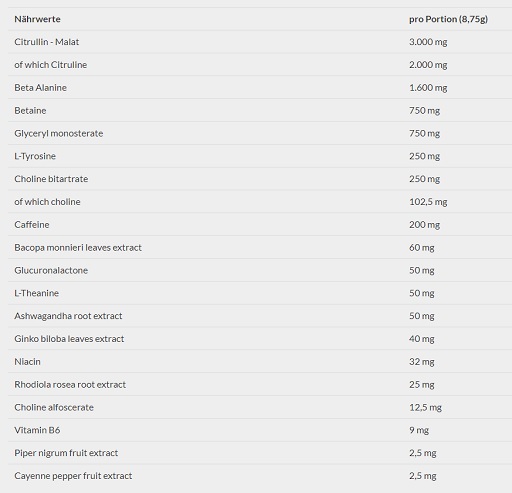Click Bacopa monnieri leaves extract

point(78,248)
